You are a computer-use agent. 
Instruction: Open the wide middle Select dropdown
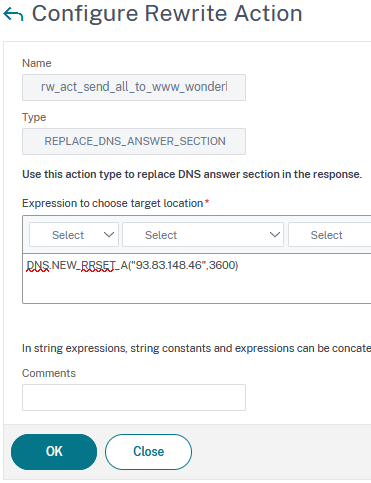[x=203, y=235]
